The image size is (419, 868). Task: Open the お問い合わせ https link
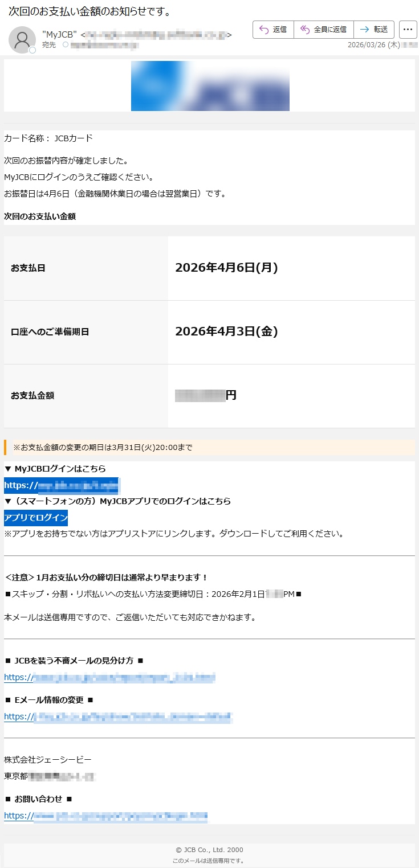coord(105,816)
